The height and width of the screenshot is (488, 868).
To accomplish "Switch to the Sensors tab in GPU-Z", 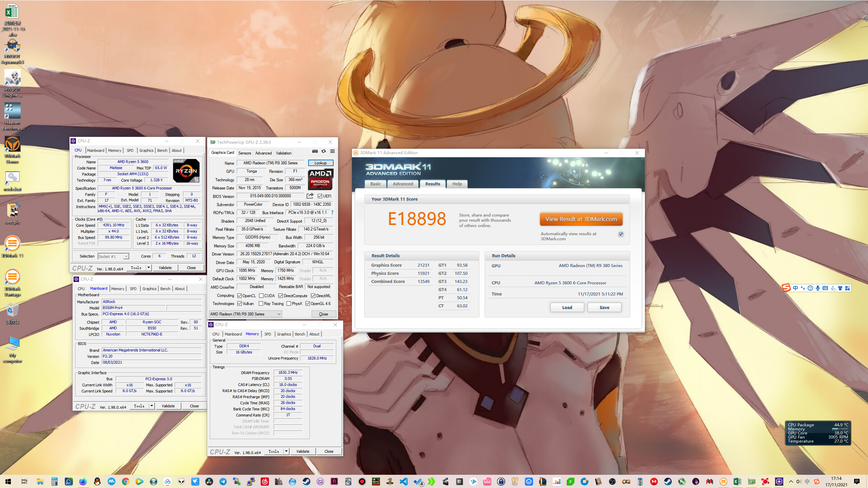I will tap(244, 153).
